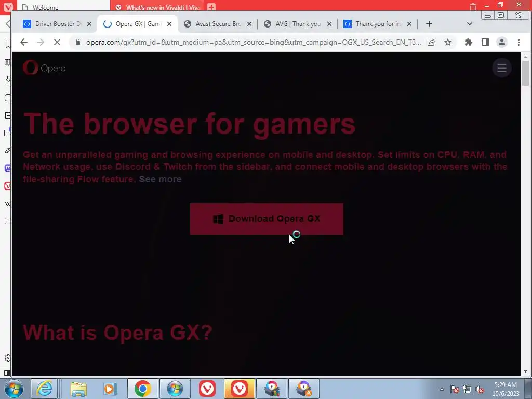Close the AVG tab
The height and width of the screenshot is (399, 532).
click(x=329, y=24)
